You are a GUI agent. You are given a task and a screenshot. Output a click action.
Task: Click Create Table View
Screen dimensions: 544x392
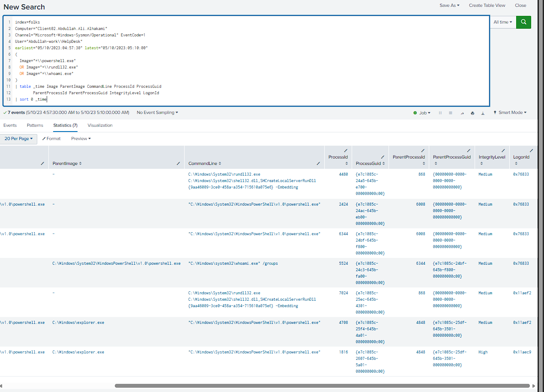pyautogui.click(x=487, y=6)
